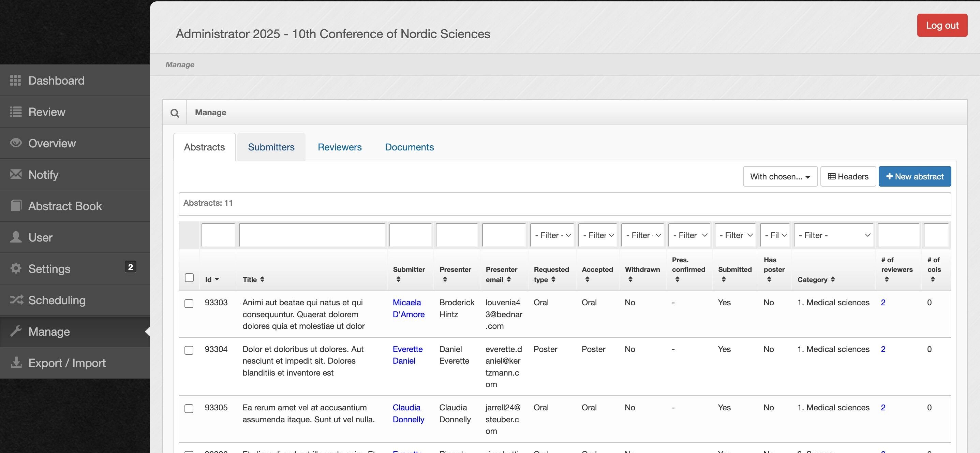980x453 pixels.
Task: Open the Reviewers tab
Action: [x=339, y=147]
